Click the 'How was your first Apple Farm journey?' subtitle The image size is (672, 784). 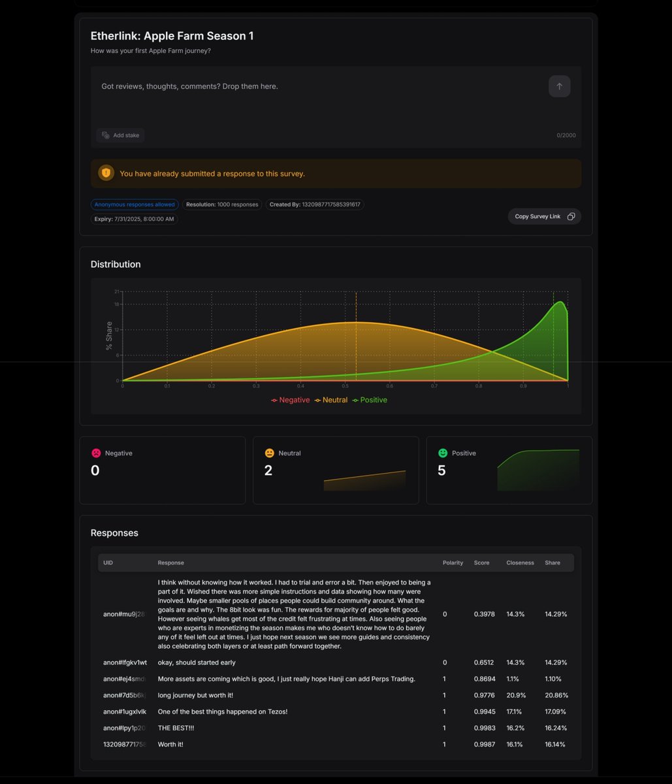[x=151, y=51]
